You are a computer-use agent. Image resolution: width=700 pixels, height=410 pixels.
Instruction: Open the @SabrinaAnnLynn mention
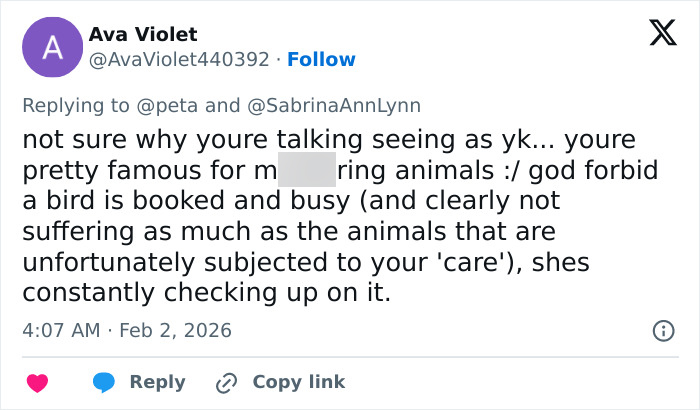point(333,105)
